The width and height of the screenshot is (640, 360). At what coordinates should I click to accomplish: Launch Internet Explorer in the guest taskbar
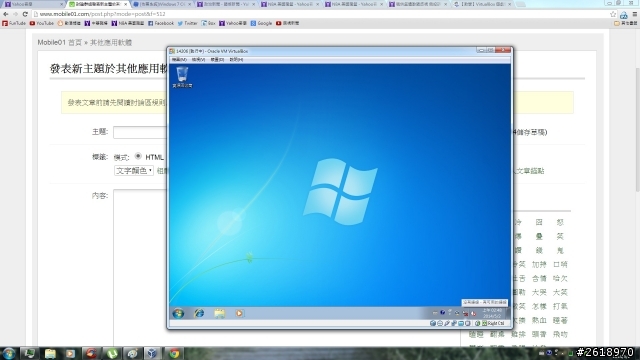tap(199, 313)
